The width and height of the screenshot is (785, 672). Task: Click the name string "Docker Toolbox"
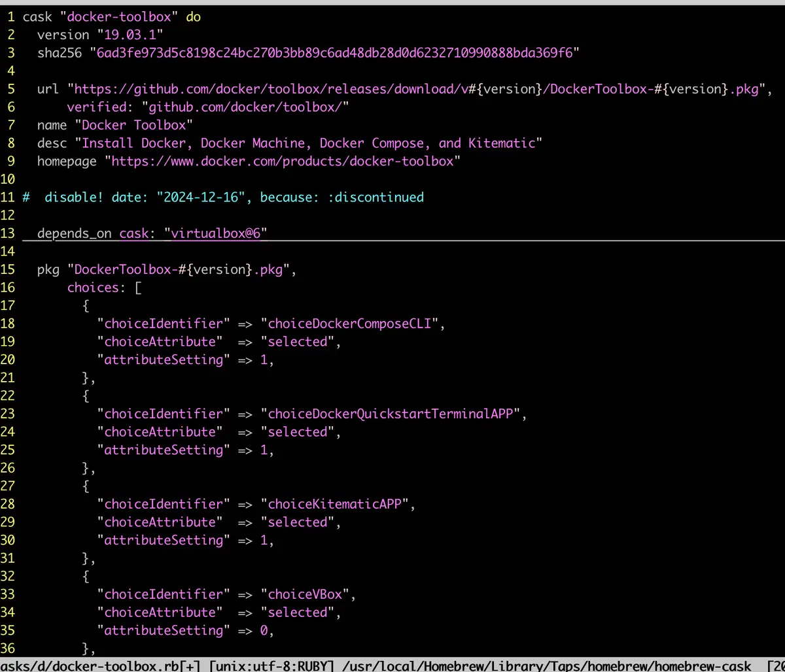coord(133,125)
